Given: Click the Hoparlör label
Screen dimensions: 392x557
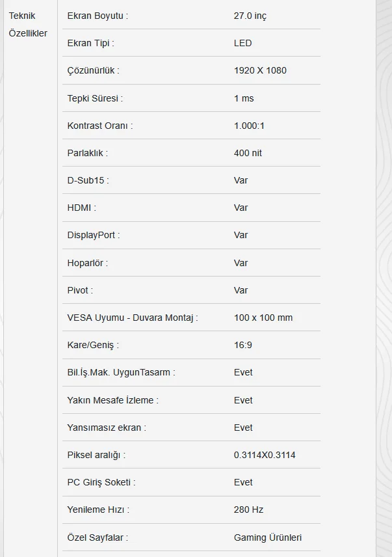Looking at the screenshot, I should point(87,263).
